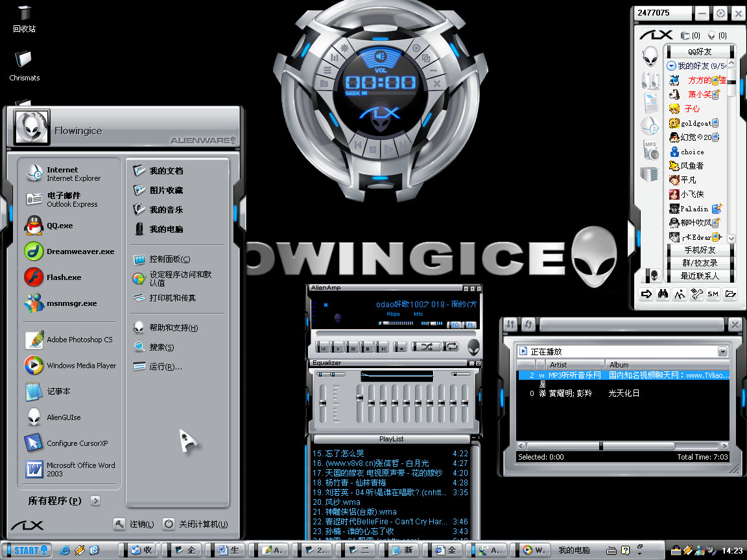
Task: Toggle the EQ button in AlienAmp
Action: [455, 325]
